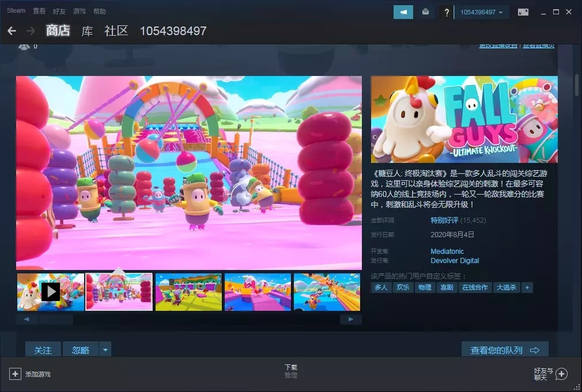Select the 大逃杀 tag
Image resolution: width=582 pixels, height=392 pixels.
click(507, 287)
